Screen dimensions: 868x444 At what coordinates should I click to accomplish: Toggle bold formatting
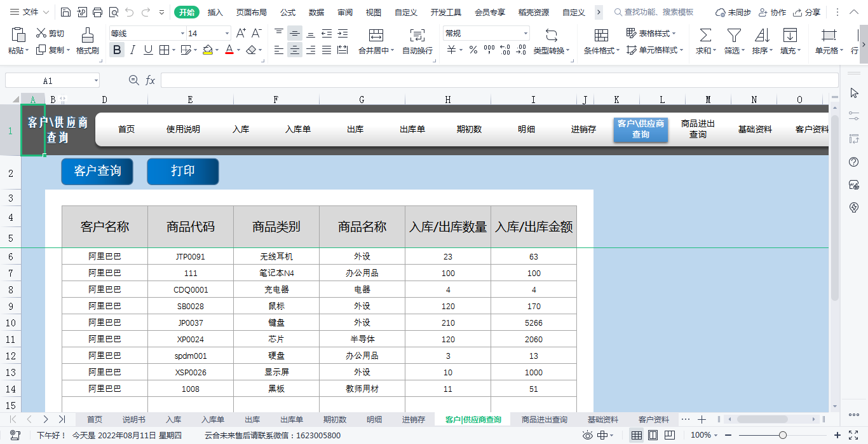(x=117, y=50)
